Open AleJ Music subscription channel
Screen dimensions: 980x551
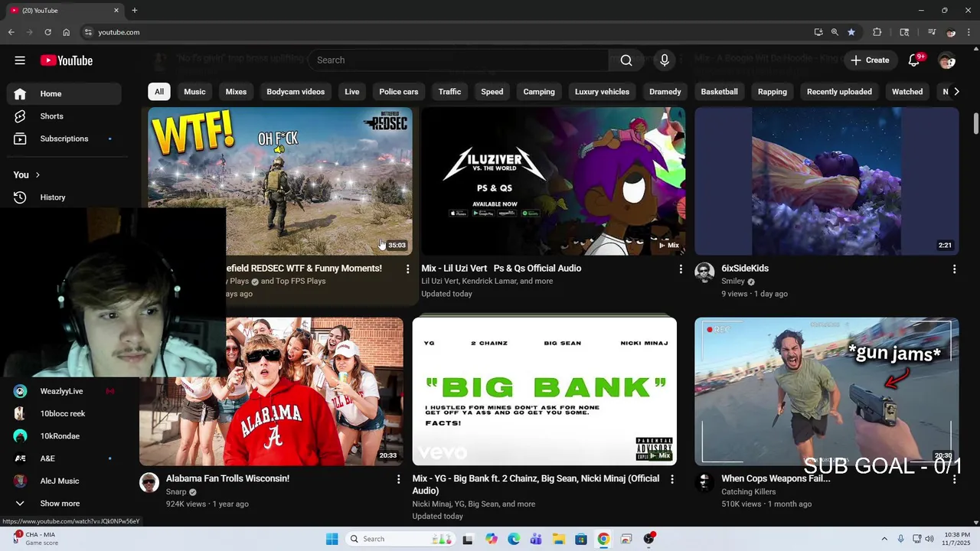click(64, 481)
